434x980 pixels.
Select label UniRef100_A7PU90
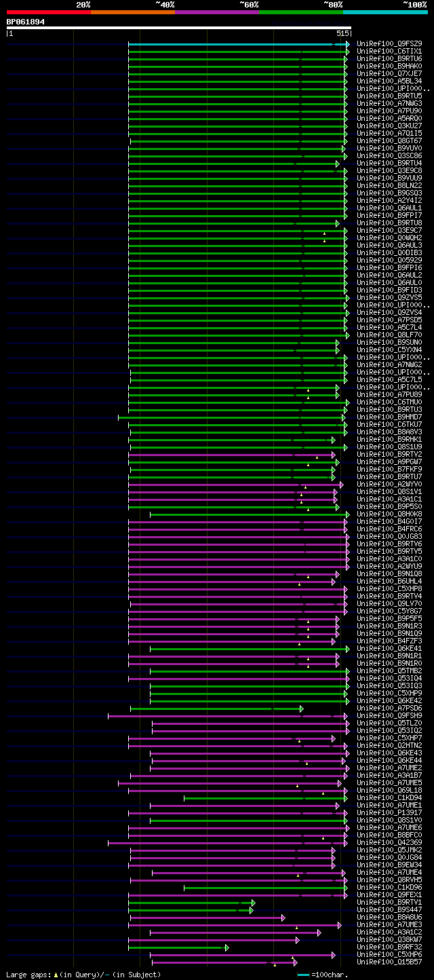pyautogui.click(x=389, y=111)
